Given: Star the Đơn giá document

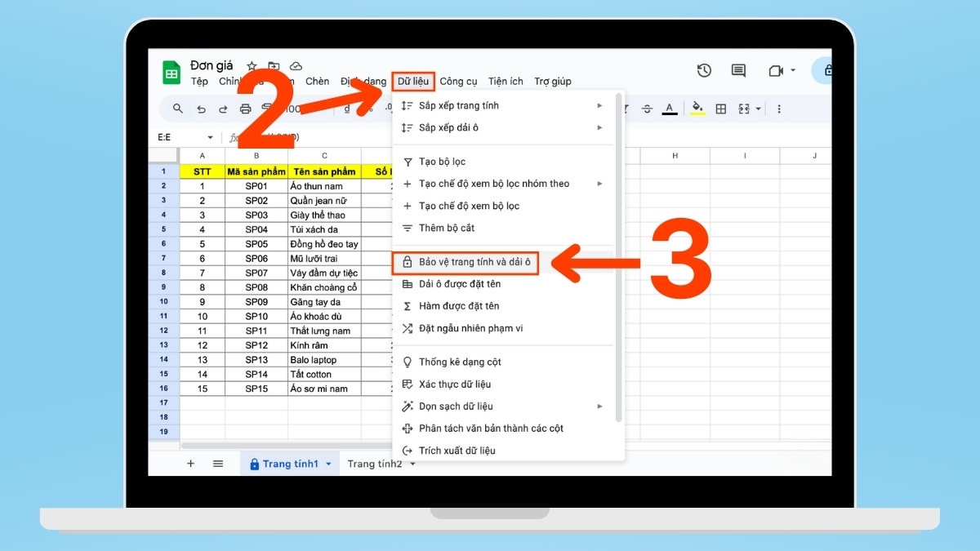Looking at the screenshot, I should pos(252,66).
